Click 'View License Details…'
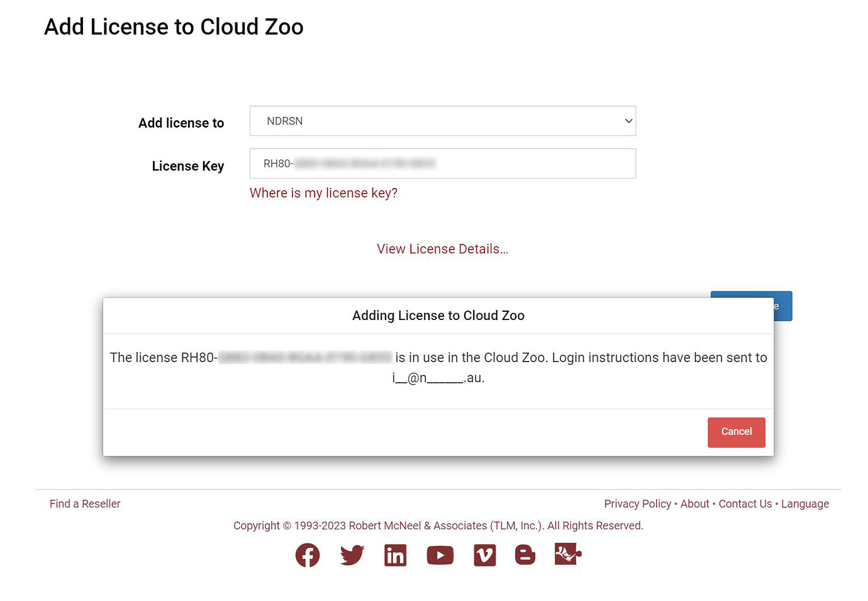 (442, 249)
